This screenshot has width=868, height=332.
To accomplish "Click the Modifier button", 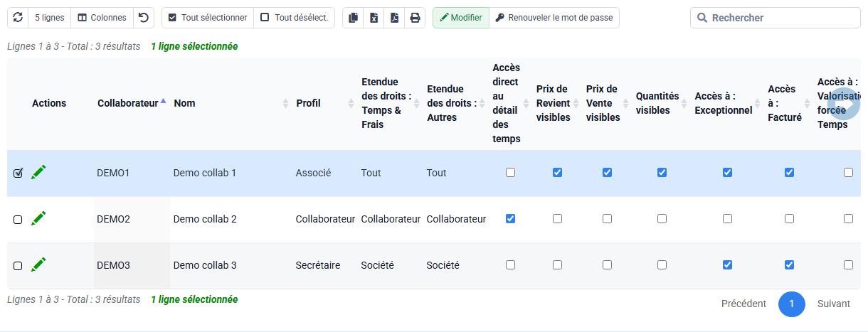I will 461,18.
